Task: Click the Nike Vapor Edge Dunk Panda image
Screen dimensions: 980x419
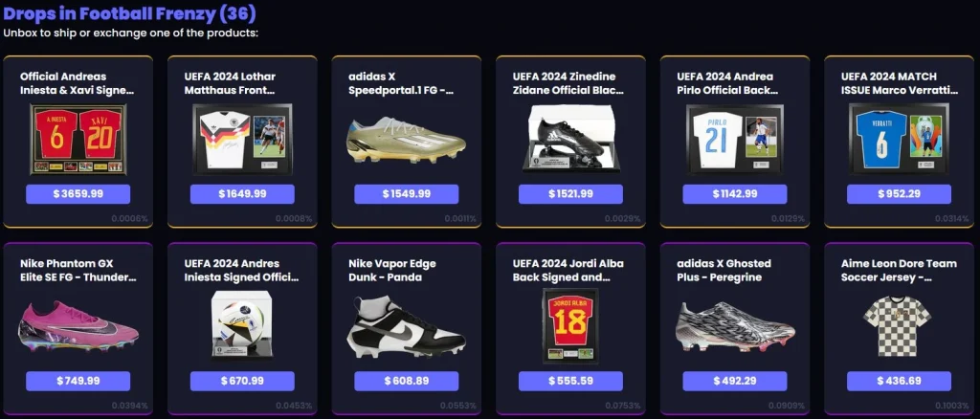Action: 406,326
